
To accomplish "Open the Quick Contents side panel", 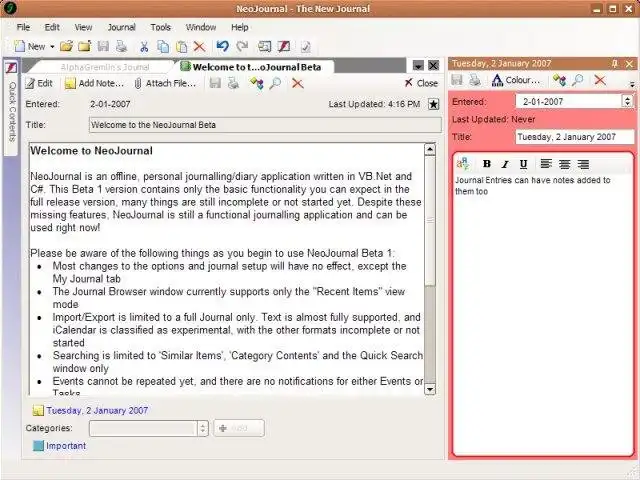I will [11, 107].
